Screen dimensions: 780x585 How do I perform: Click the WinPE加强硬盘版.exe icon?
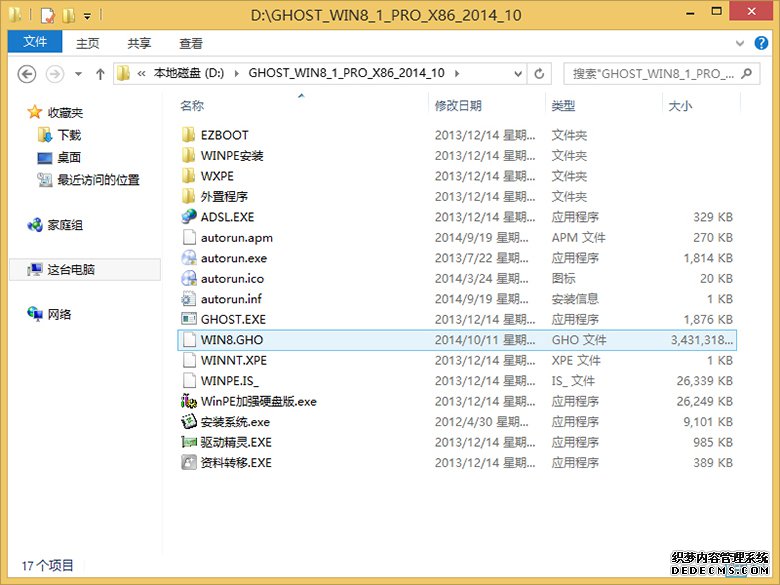[x=189, y=401]
